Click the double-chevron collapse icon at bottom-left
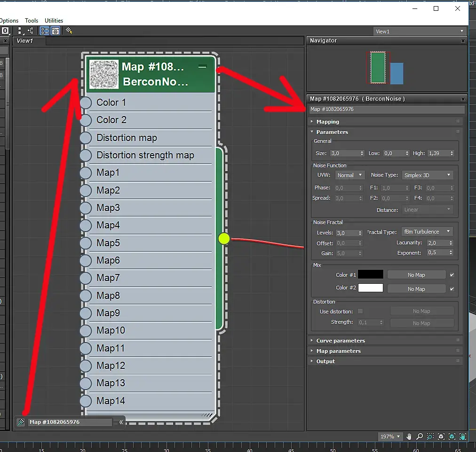The height and width of the screenshot is (452, 476). point(121,422)
